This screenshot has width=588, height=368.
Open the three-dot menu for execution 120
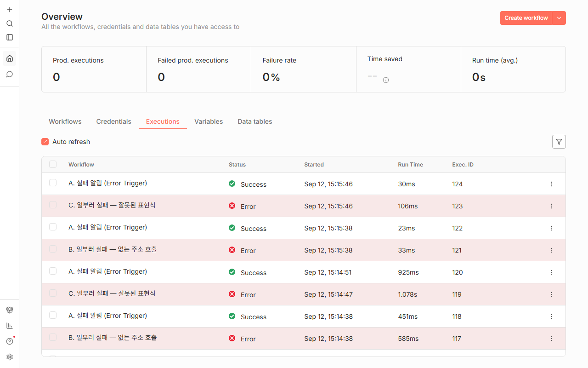point(551,272)
